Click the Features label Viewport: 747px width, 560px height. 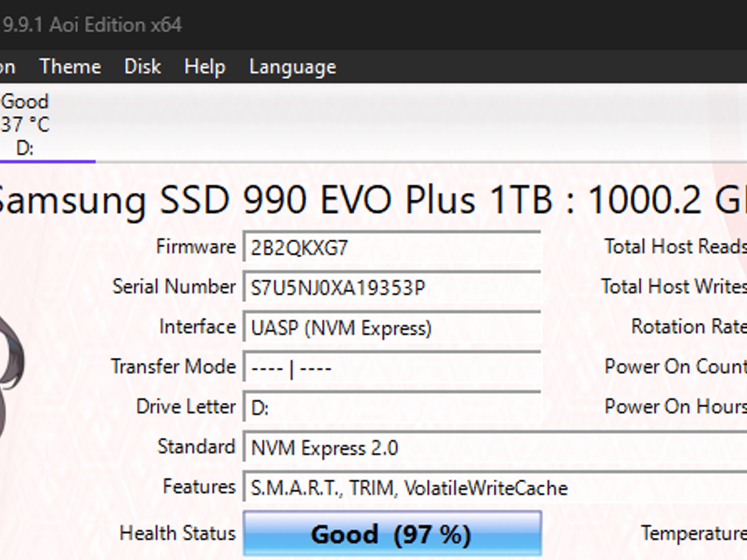tap(199, 487)
